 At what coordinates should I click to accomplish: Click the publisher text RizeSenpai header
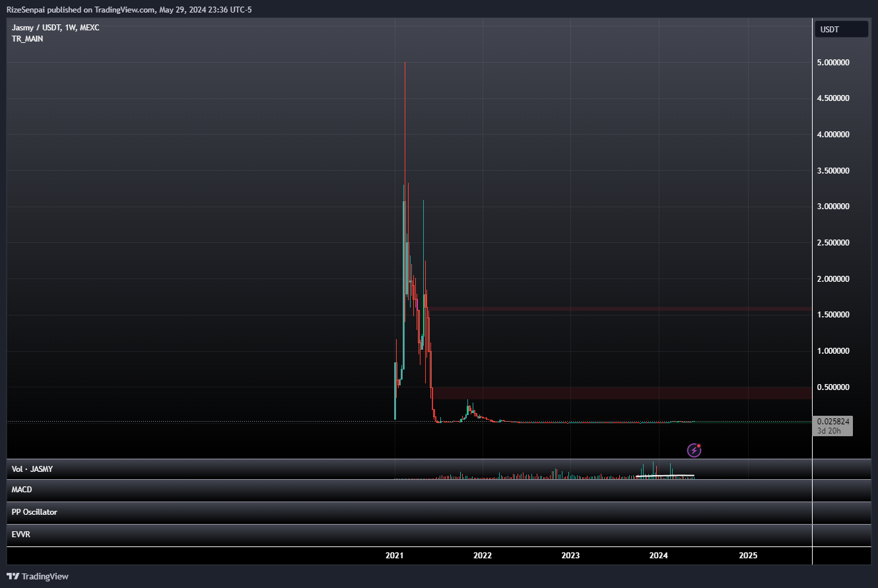[129, 9]
